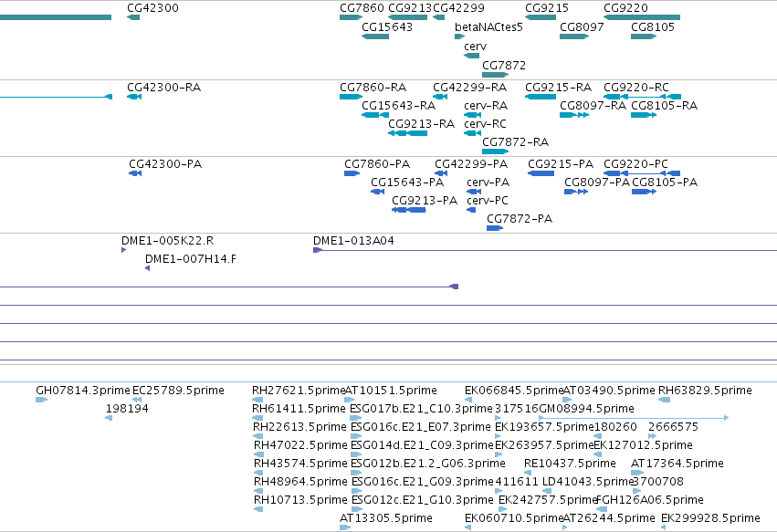The height and width of the screenshot is (532, 777).
Task: Click the CG9220 gene bar
Action: coord(642,17)
